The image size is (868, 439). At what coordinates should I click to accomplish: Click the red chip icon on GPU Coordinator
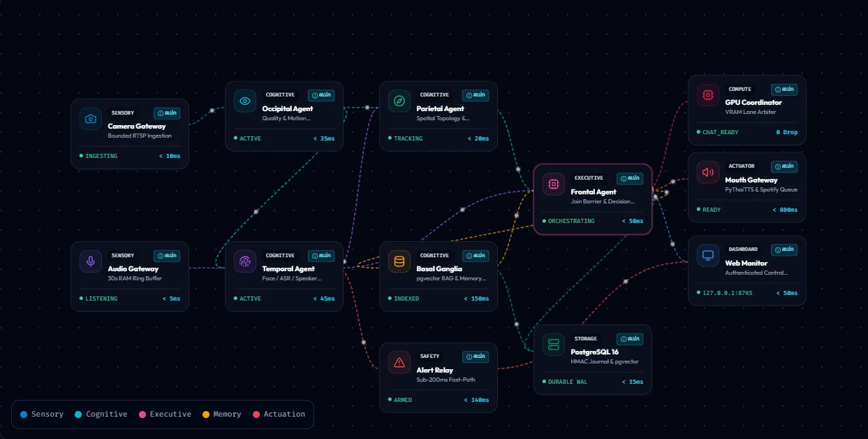coord(708,95)
